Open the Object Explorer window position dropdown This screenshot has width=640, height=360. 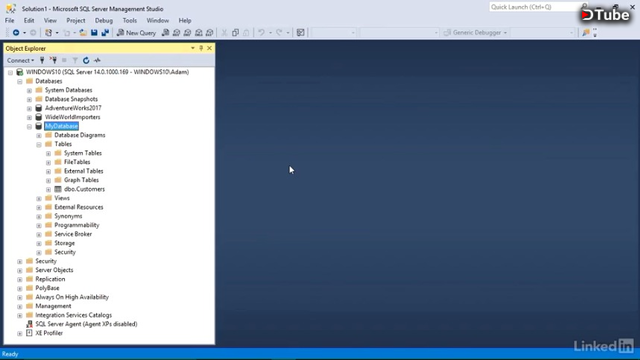[193, 48]
